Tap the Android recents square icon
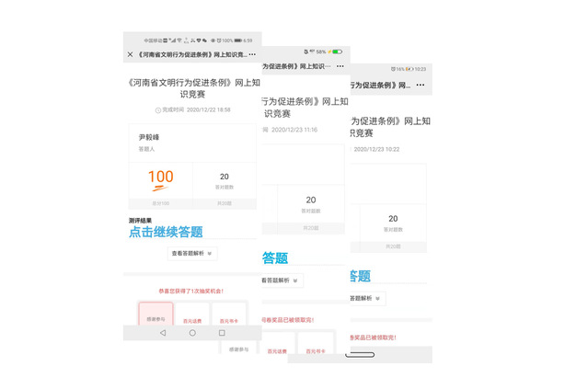The width and height of the screenshot is (588, 389). tap(222, 332)
